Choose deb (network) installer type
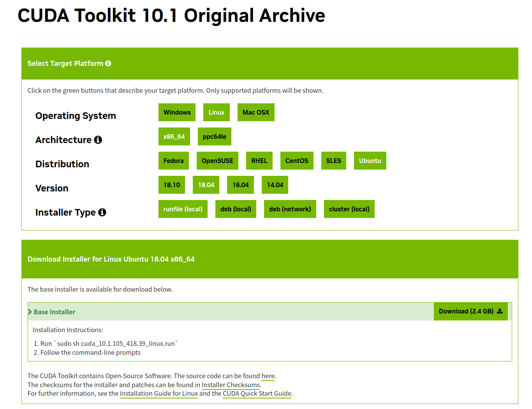The height and width of the screenshot is (409, 532). (x=290, y=209)
